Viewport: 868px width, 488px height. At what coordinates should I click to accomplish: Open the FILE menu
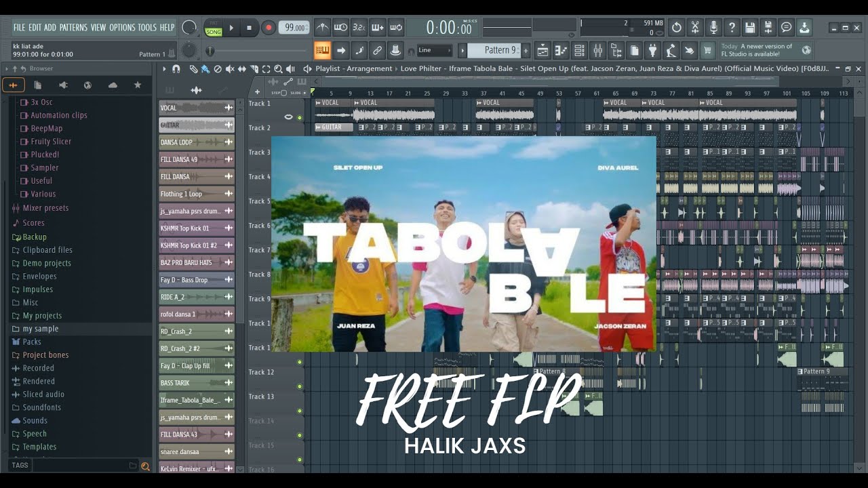(19, 27)
